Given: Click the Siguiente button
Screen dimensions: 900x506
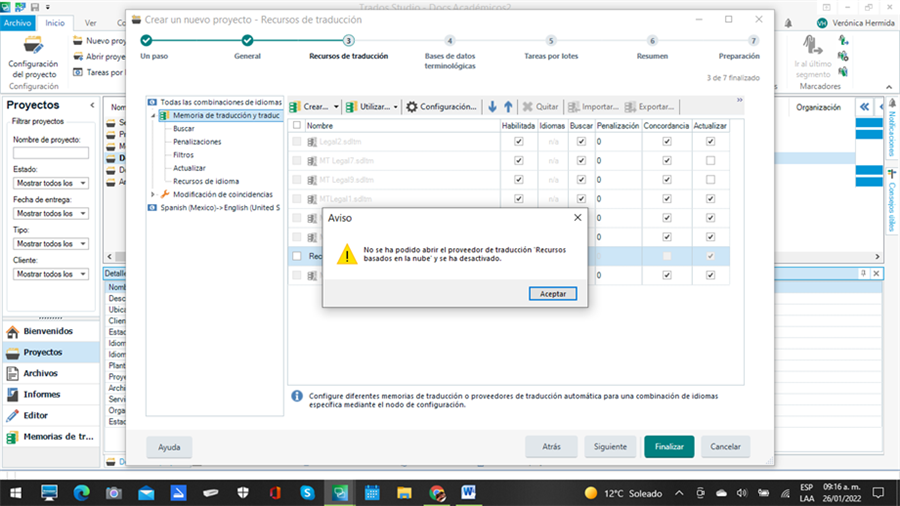Looking at the screenshot, I should point(610,446).
